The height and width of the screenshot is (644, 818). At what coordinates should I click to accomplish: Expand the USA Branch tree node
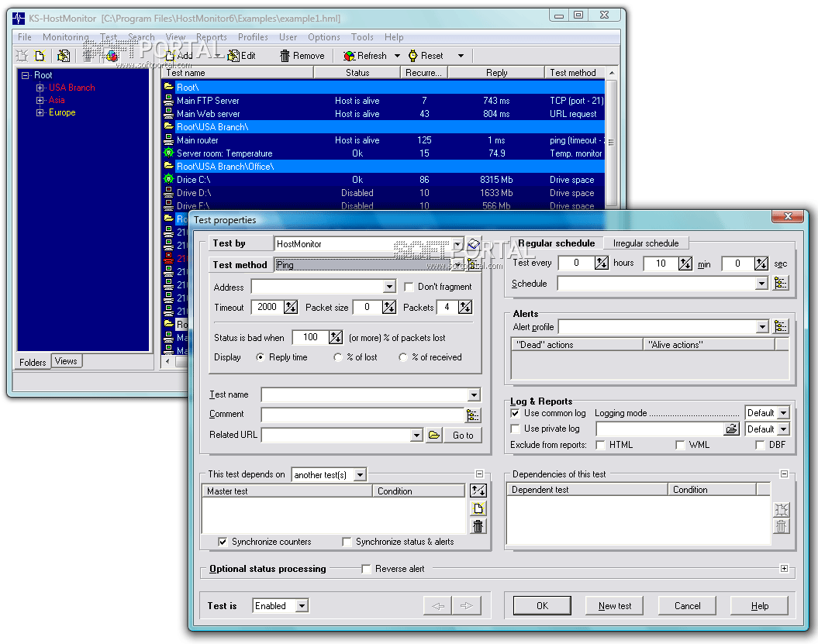(40, 88)
